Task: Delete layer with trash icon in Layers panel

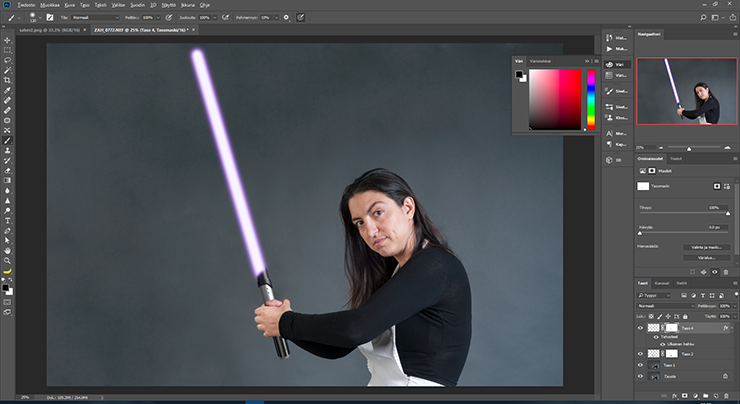Action: pyautogui.click(x=727, y=396)
